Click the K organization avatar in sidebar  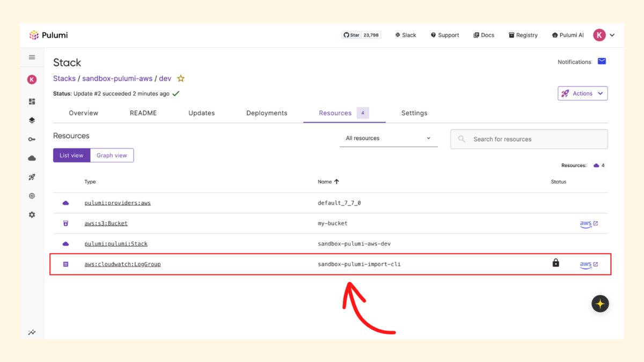pos(32,79)
